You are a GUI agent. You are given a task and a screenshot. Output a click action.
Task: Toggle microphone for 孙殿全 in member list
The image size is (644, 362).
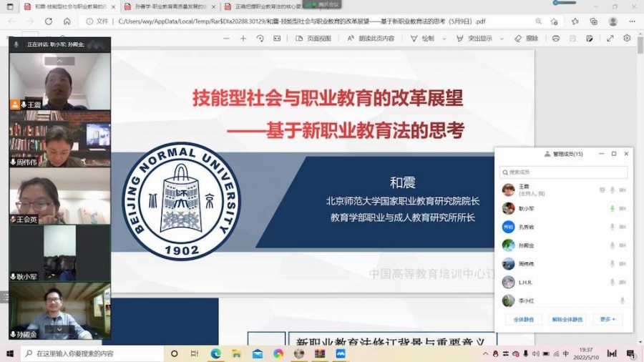click(612, 245)
